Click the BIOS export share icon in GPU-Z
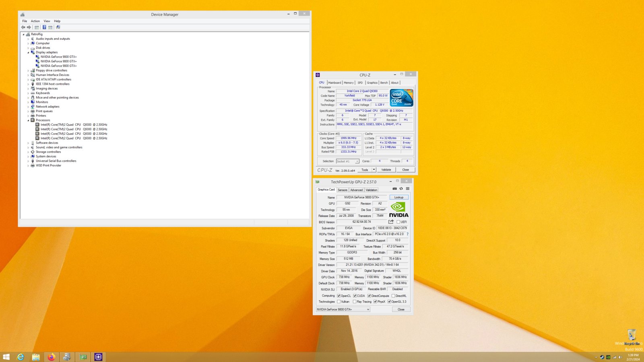Image resolution: width=644 pixels, height=362 pixels. (x=391, y=222)
